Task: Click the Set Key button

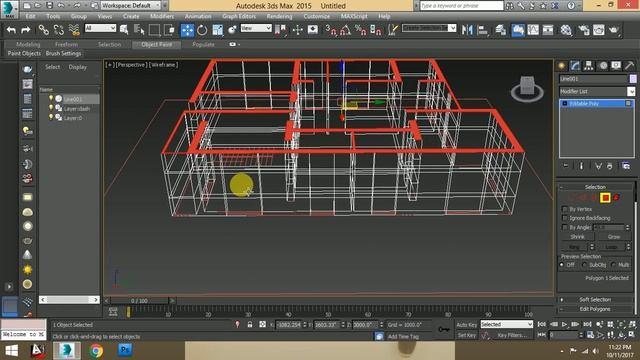Action: coord(466,335)
